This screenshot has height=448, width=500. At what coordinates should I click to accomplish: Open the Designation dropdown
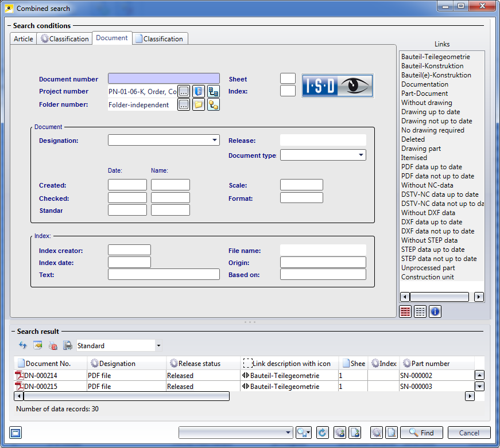[x=215, y=140]
